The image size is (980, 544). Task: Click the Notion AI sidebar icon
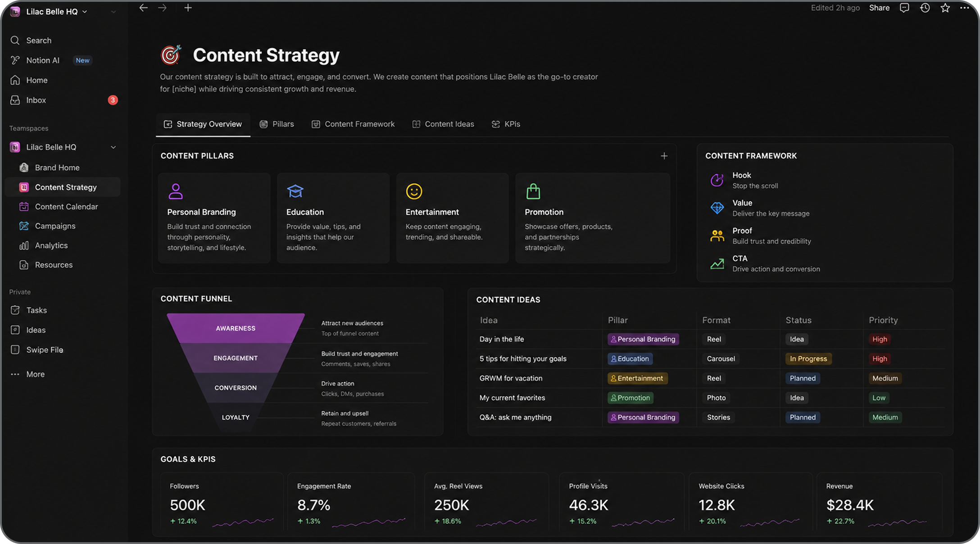[x=15, y=60]
